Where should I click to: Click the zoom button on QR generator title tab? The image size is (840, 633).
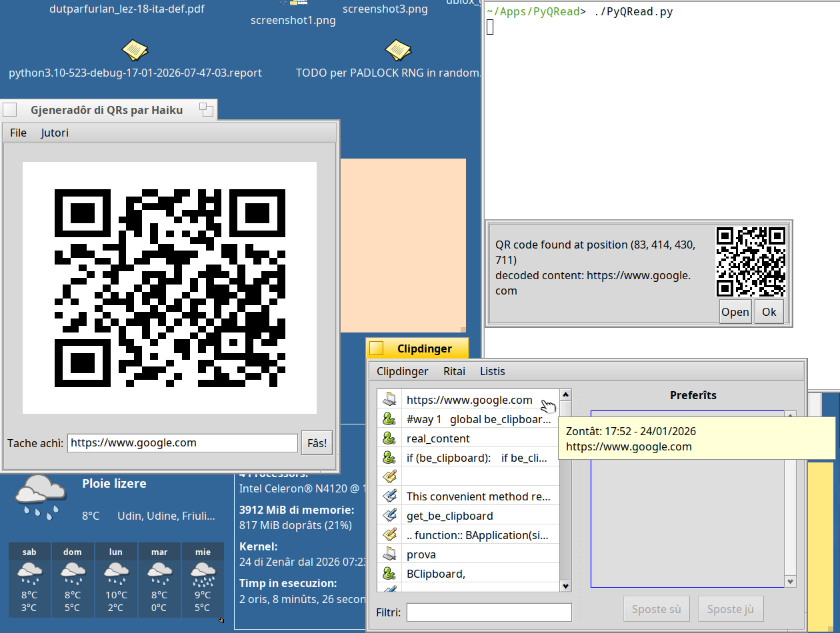[x=207, y=110]
